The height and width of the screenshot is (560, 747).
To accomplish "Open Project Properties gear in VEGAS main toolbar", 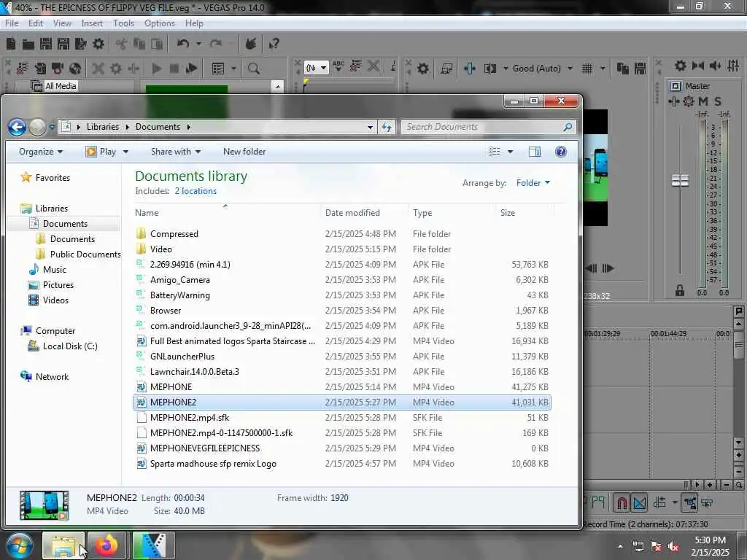I will (x=98, y=44).
